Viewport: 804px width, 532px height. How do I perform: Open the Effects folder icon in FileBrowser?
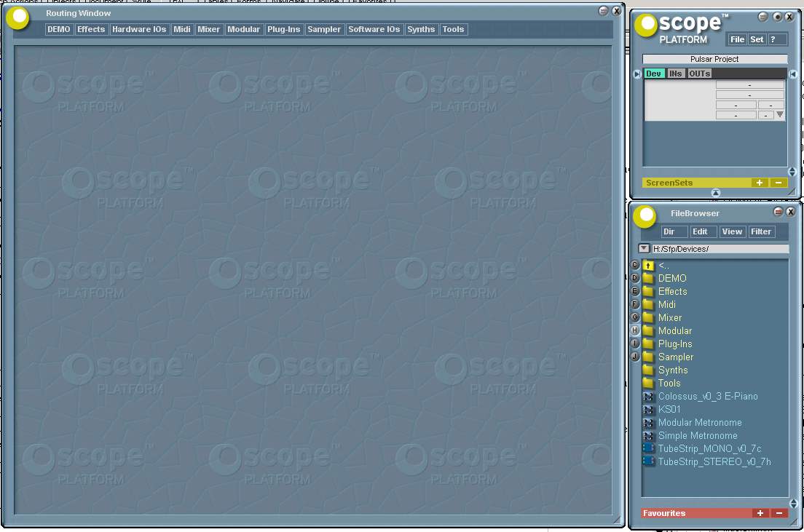coord(648,292)
